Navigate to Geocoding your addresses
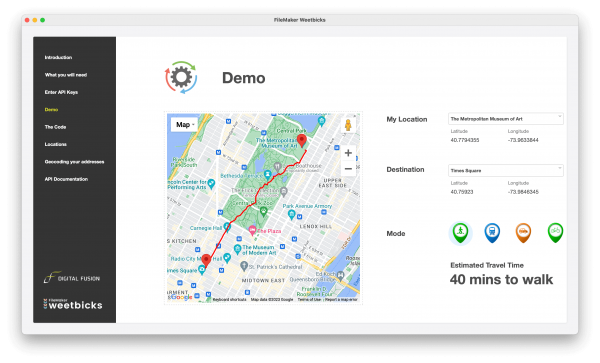The height and width of the screenshot is (363, 600). tap(74, 162)
